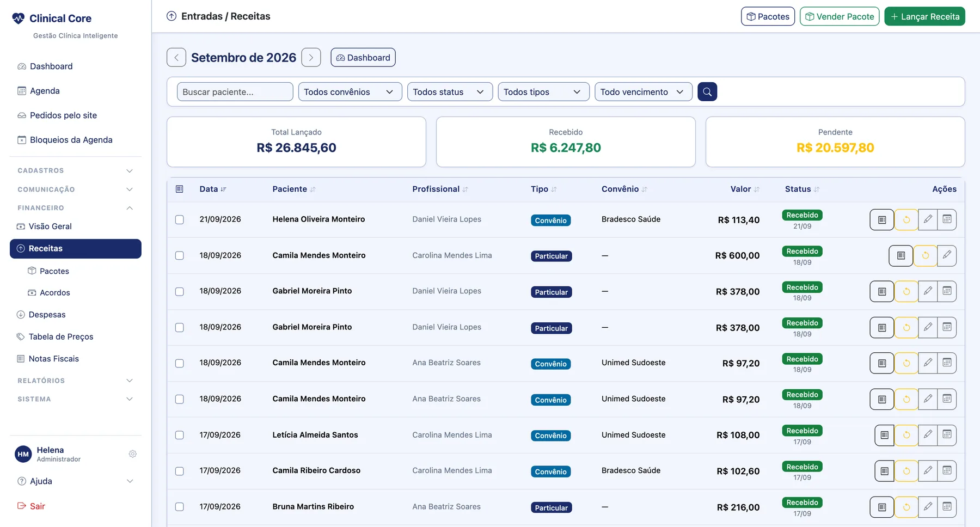The width and height of the screenshot is (980, 527).
Task: Sort table by Valor column icon
Action: coord(757,189)
